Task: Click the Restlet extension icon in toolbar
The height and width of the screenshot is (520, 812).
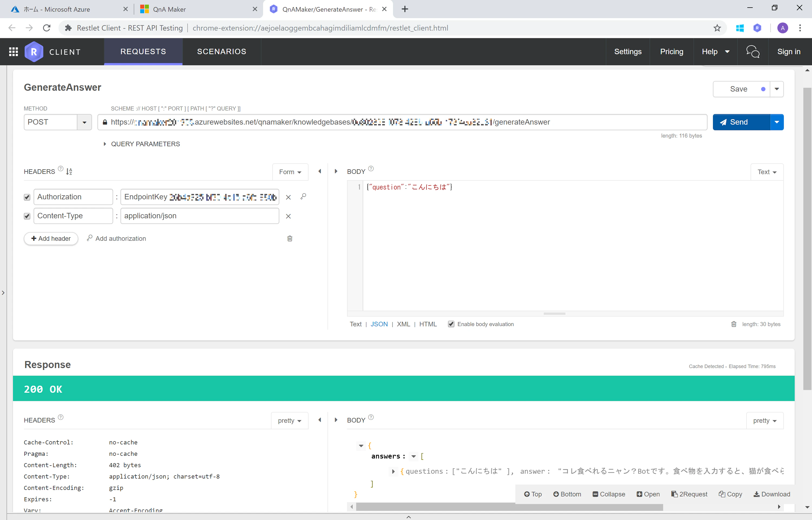Action: [757, 28]
